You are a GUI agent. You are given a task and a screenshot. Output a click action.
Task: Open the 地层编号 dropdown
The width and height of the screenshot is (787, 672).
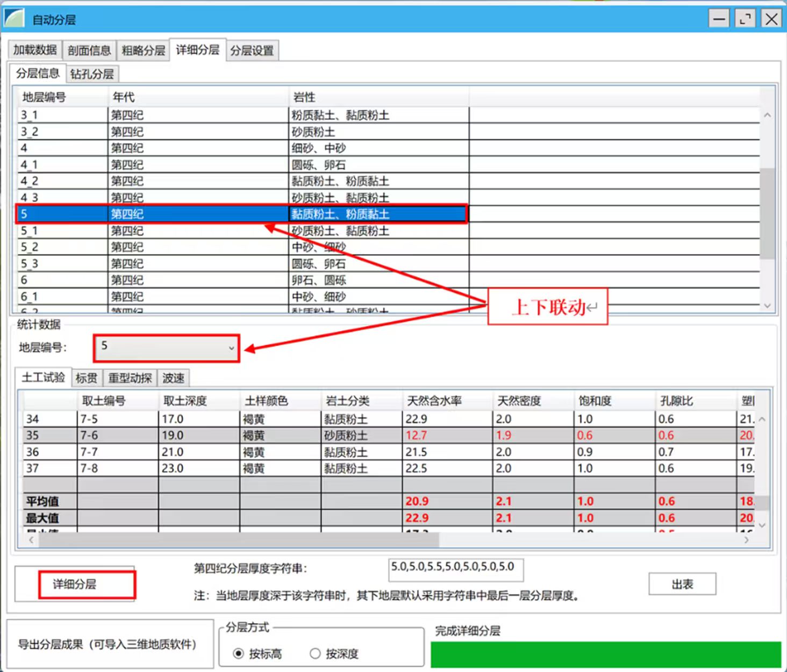click(x=231, y=348)
